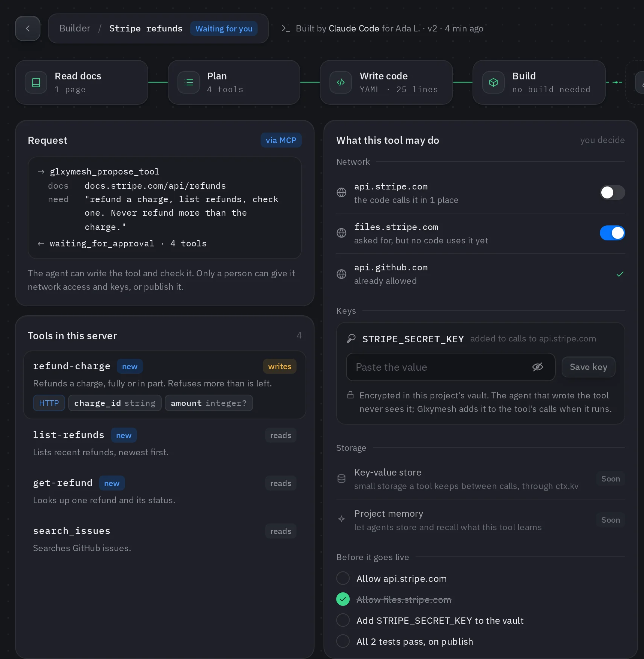This screenshot has height=659, width=644.
Task: Click the globe icon for files.stripe.com
Action: click(341, 233)
